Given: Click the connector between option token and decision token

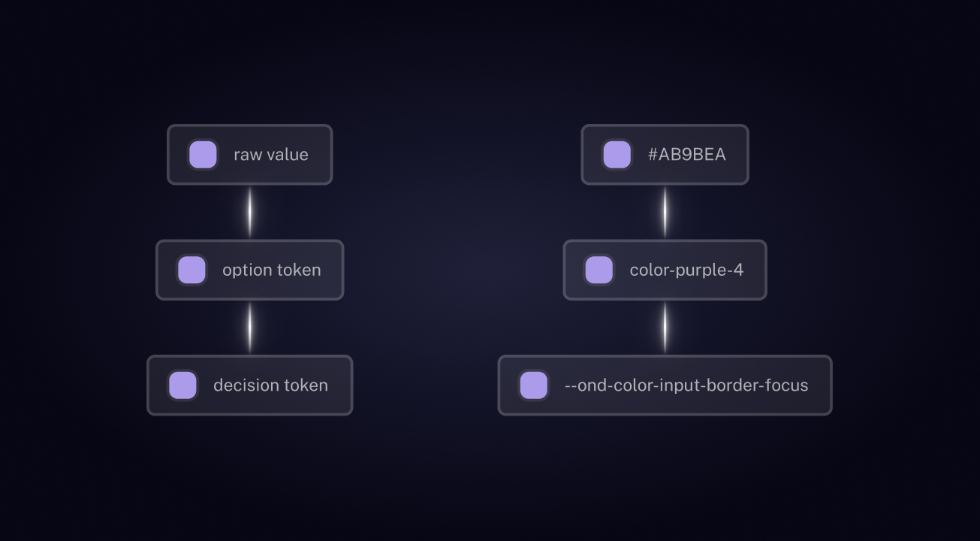Looking at the screenshot, I should 250,328.
